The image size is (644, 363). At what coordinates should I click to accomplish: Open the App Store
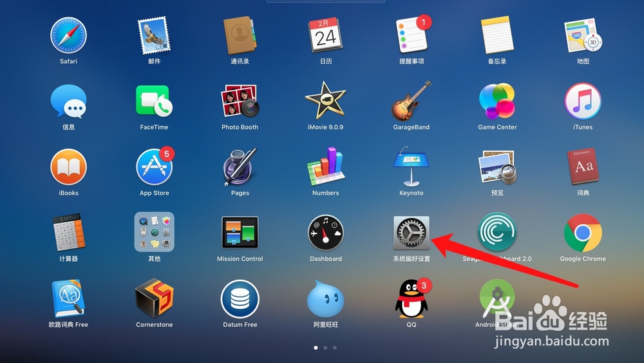[x=155, y=167]
